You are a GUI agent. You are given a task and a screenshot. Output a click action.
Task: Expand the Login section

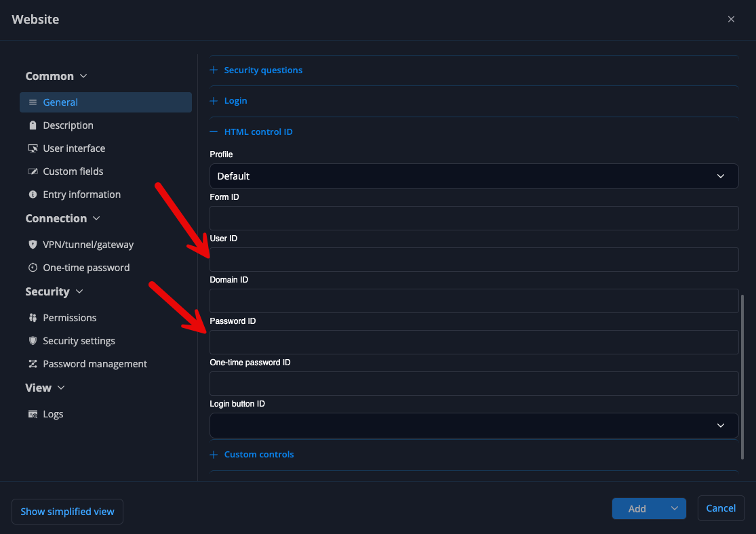[x=228, y=101]
